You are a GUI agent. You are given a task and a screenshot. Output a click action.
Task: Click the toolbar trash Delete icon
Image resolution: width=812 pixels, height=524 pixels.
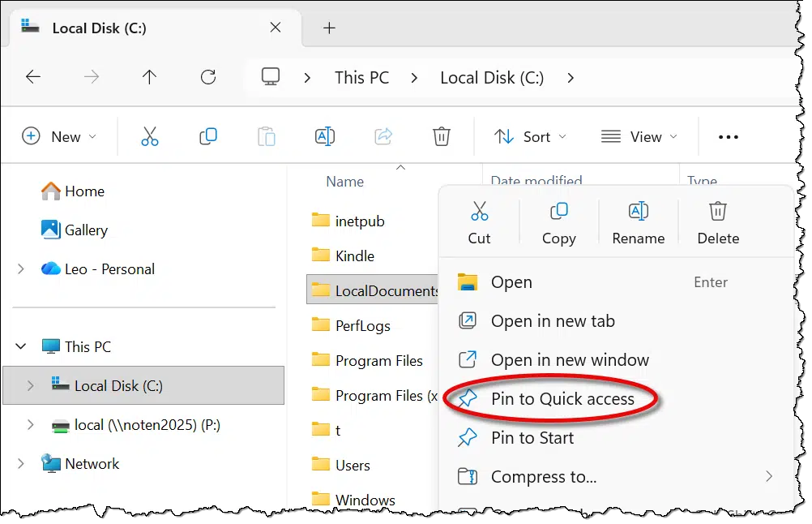click(x=441, y=136)
